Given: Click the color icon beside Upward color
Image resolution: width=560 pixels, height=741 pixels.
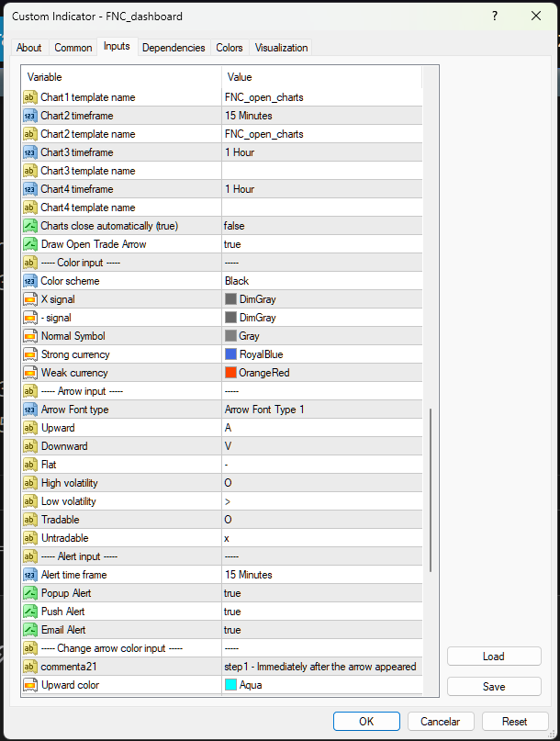Looking at the screenshot, I should click(x=29, y=685).
